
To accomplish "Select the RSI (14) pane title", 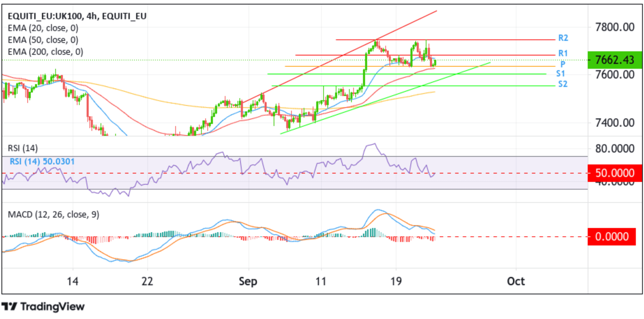I will [23, 148].
